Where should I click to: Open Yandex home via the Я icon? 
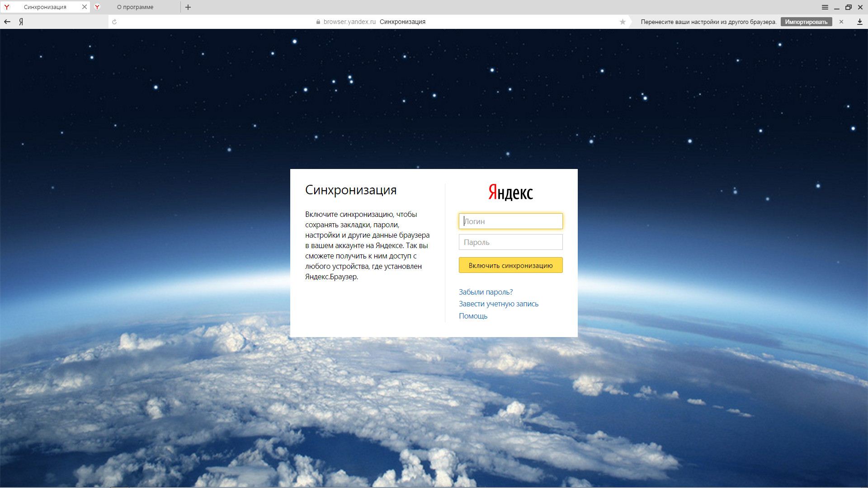[21, 22]
